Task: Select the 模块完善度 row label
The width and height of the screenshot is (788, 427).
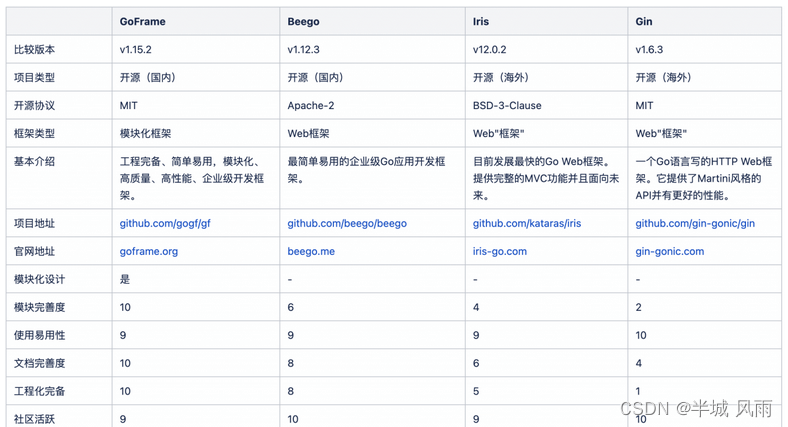Action: coord(39,307)
